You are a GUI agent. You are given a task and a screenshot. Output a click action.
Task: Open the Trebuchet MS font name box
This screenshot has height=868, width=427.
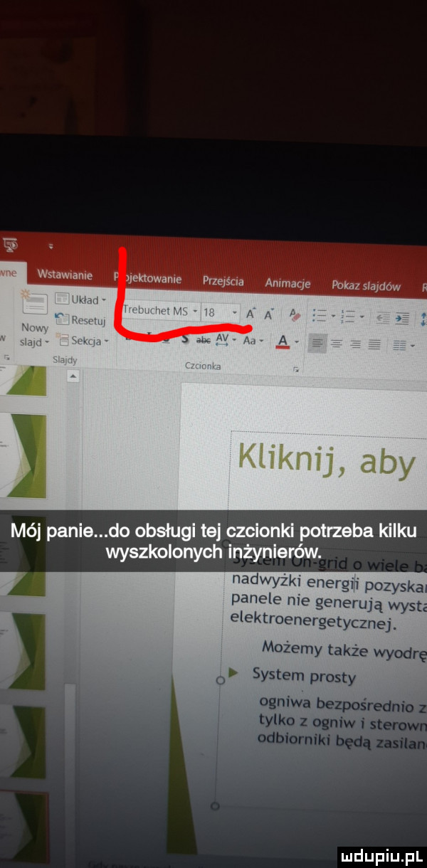pos(159,310)
